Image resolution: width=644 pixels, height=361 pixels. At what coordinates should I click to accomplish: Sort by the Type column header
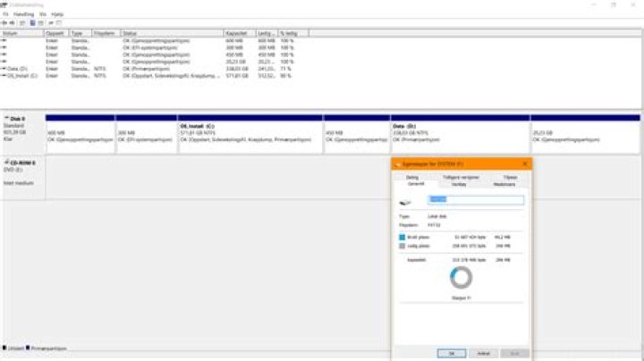tap(80, 33)
